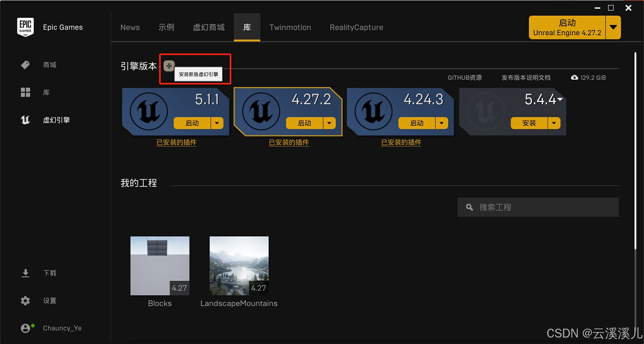
Task: Click the cloud download 129.2 GiB icon
Action: click(574, 78)
